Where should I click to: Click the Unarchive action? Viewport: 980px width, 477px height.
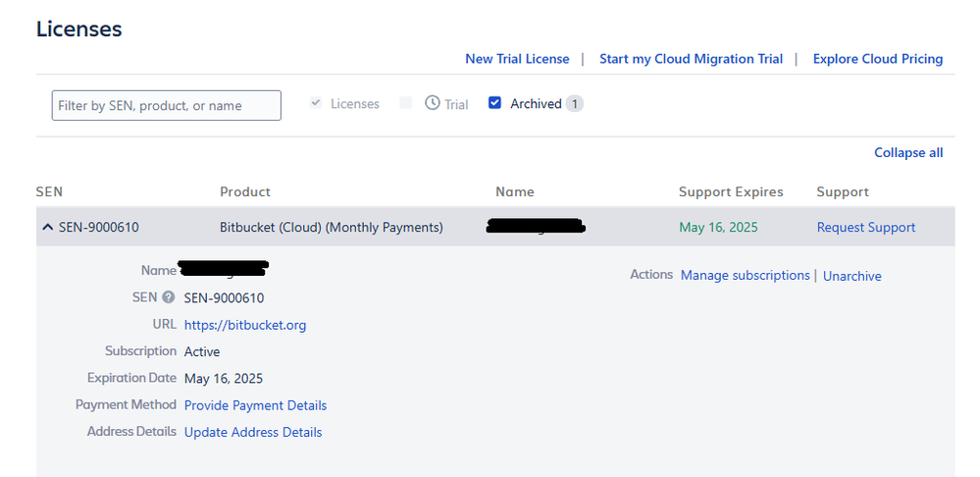point(851,277)
